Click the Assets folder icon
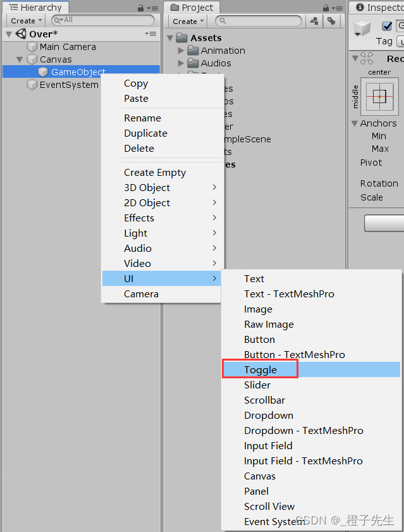 [182, 38]
